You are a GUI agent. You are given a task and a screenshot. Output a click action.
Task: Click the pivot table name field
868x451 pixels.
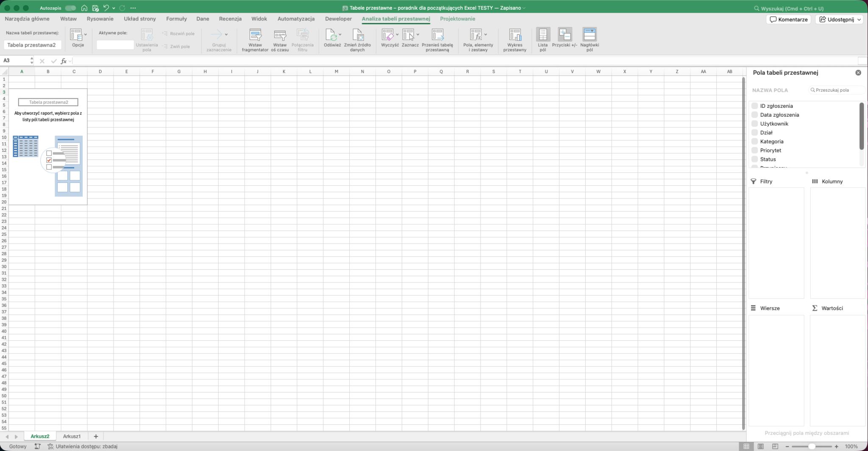click(x=33, y=45)
